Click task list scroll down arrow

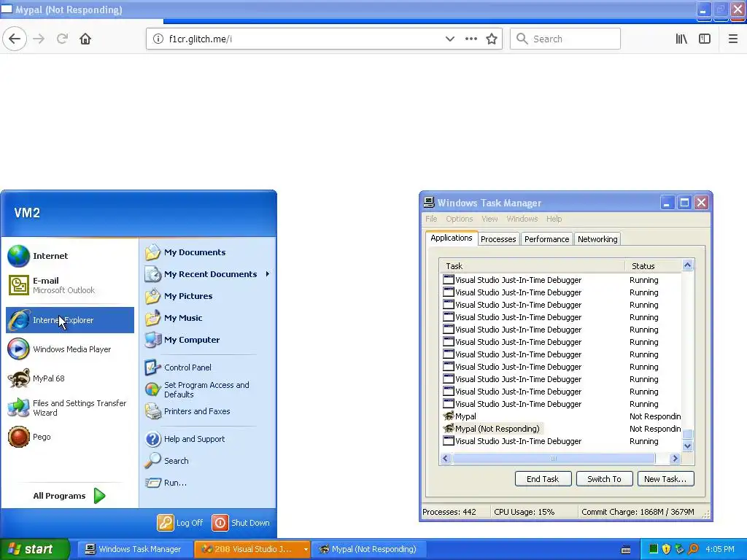[687, 446]
